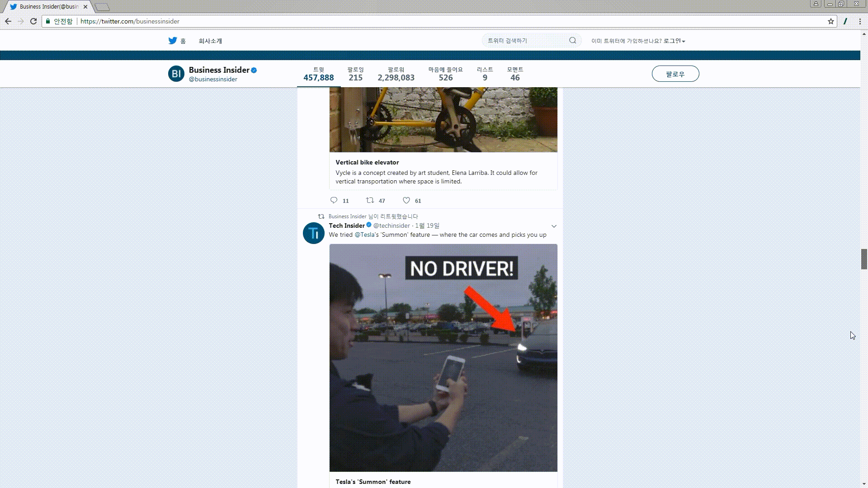Retweet the Vertical bike elevator tweet
868x488 pixels.
pos(370,200)
